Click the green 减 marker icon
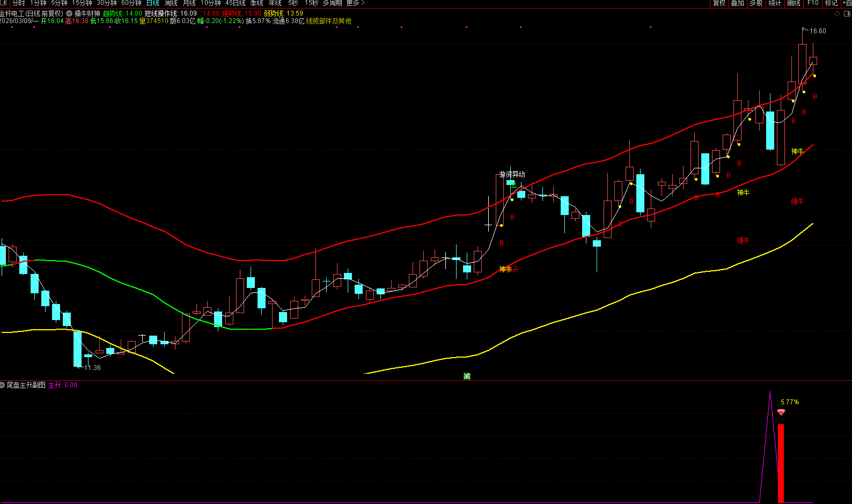 click(x=467, y=376)
